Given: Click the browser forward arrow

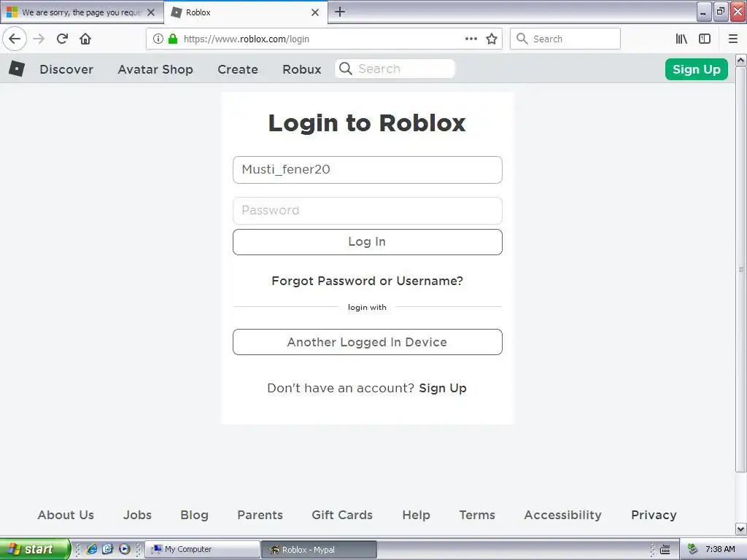Looking at the screenshot, I should tap(39, 39).
